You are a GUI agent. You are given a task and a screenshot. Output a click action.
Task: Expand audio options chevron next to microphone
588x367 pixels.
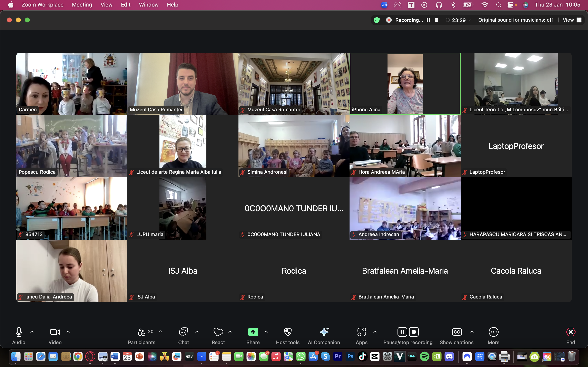[x=32, y=332]
